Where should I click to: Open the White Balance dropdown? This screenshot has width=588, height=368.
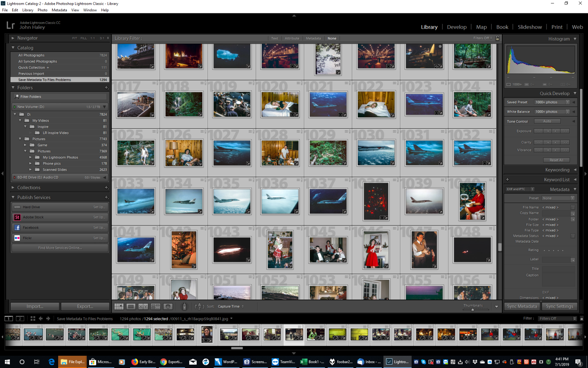[x=552, y=112]
